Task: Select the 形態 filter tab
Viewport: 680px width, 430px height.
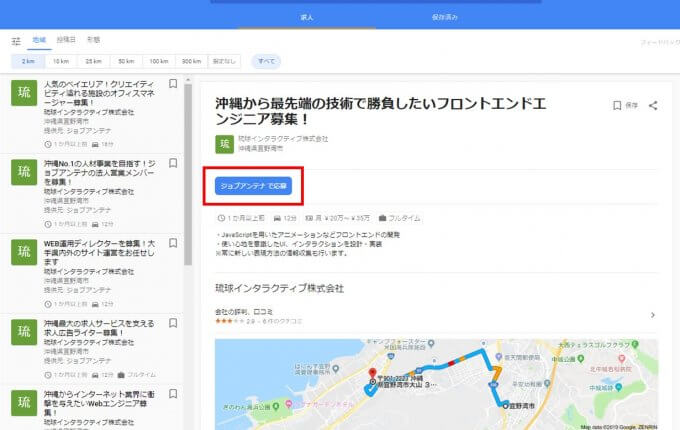Action: tap(93, 40)
